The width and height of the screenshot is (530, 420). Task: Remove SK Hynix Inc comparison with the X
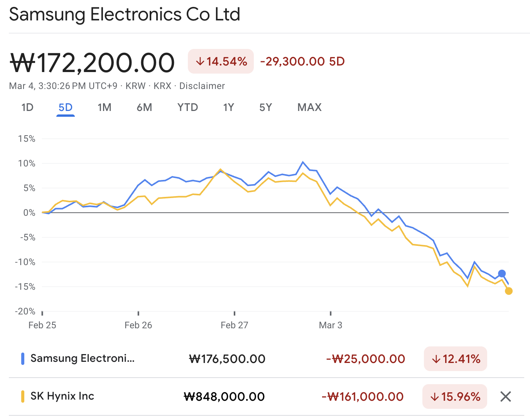505,396
